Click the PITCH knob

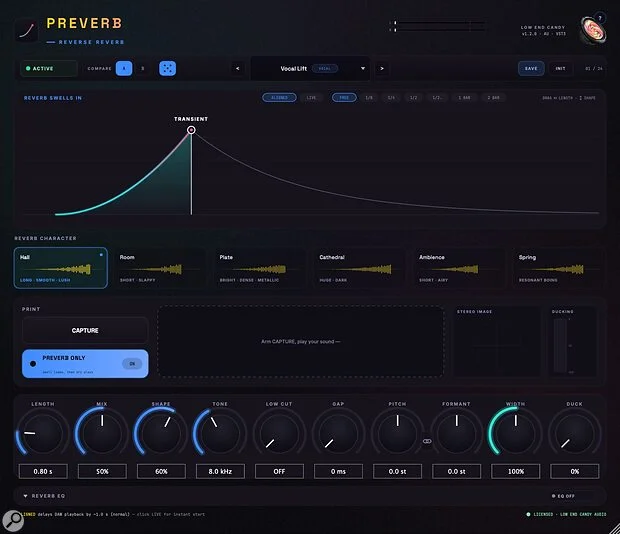(x=397, y=433)
